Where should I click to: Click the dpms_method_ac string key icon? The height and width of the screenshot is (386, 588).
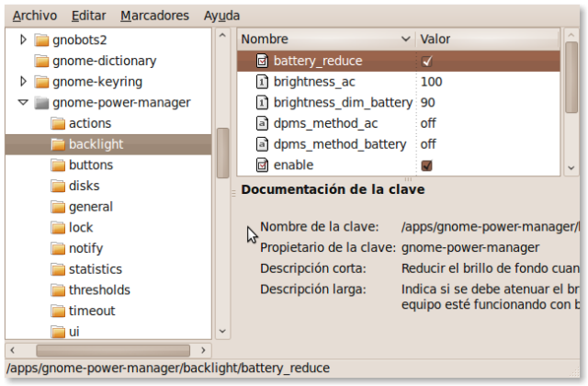(x=261, y=123)
